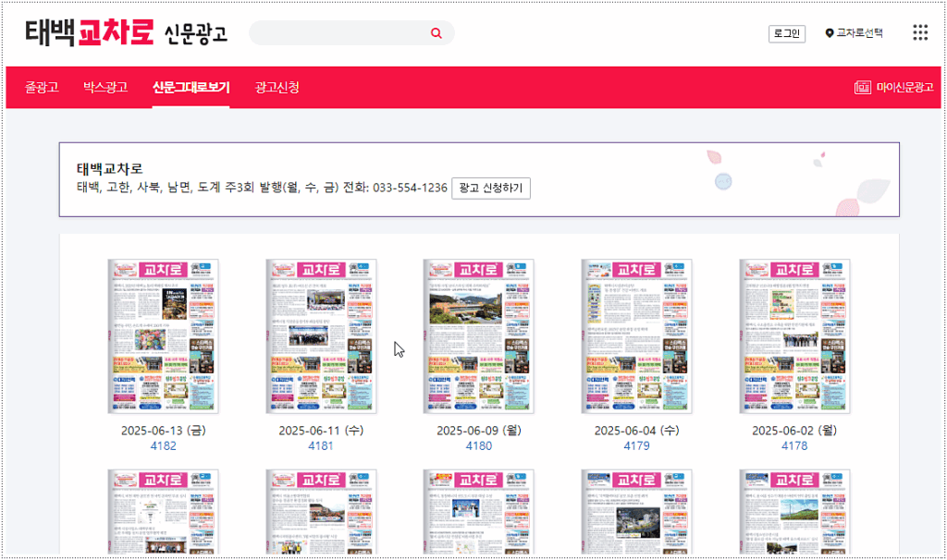Click the 2025-06-09 (월) date label

479,431
